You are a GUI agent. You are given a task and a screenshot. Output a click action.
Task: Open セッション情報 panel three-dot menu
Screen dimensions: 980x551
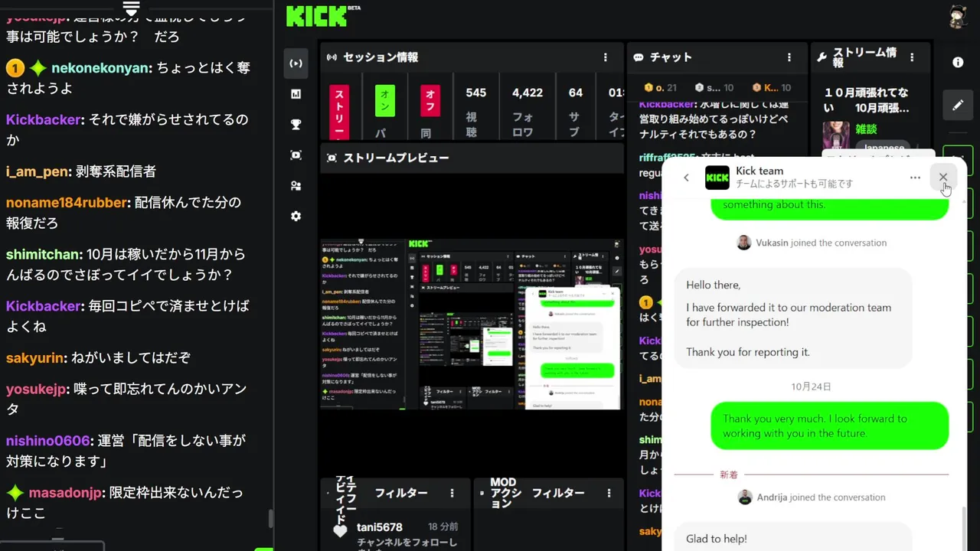click(606, 57)
